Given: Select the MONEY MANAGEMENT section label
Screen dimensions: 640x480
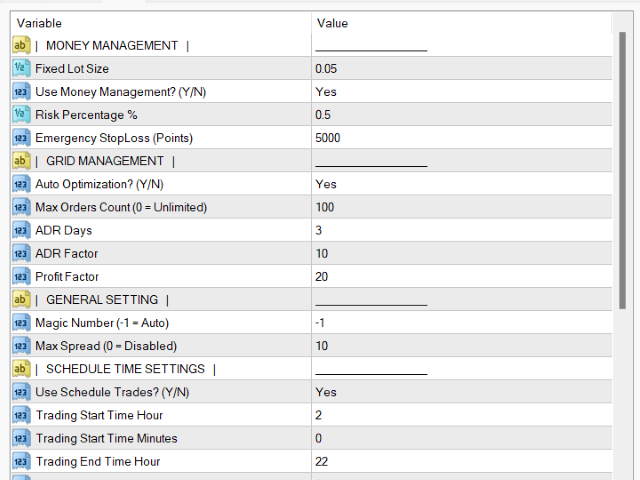Looking at the screenshot, I should (x=112, y=45).
